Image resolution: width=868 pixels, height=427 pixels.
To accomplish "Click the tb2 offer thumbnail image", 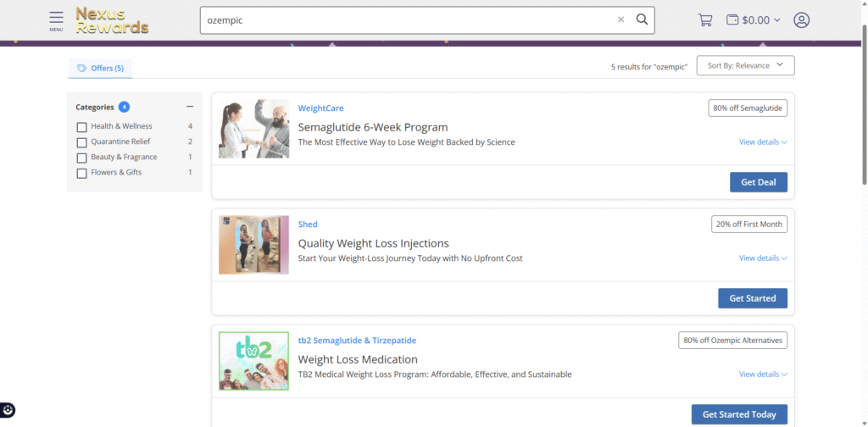I will tap(253, 361).
